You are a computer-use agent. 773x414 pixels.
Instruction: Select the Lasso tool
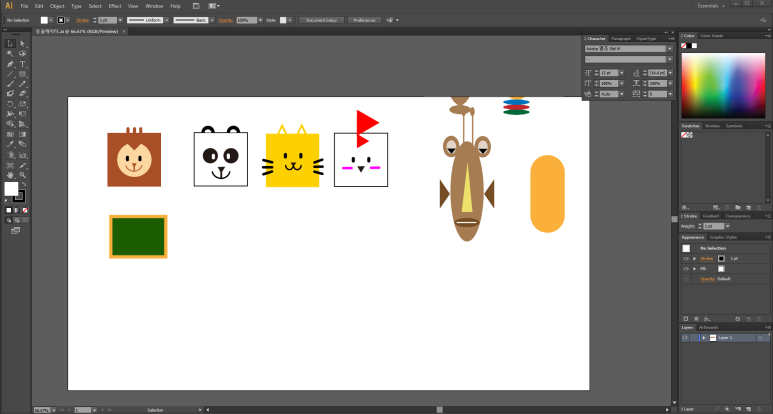click(x=22, y=54)
